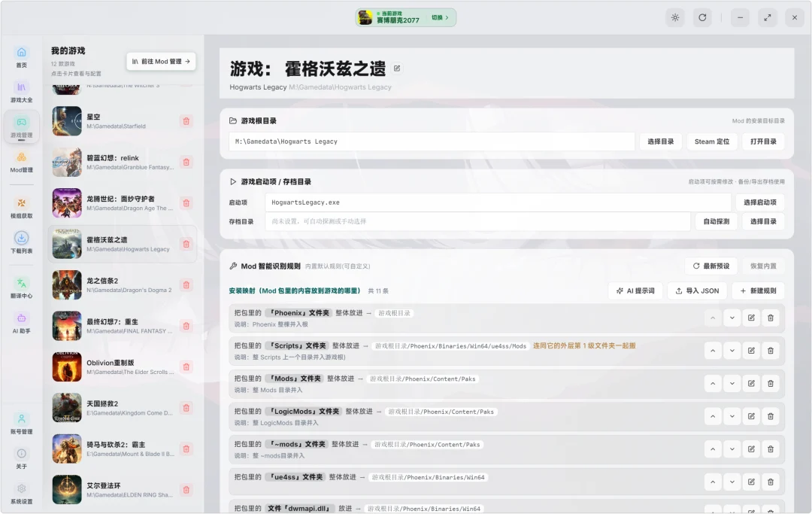Delete the 碧蓝幻想: relink game card
This screenshot has width=812, height=514.
tap(186, 163)
